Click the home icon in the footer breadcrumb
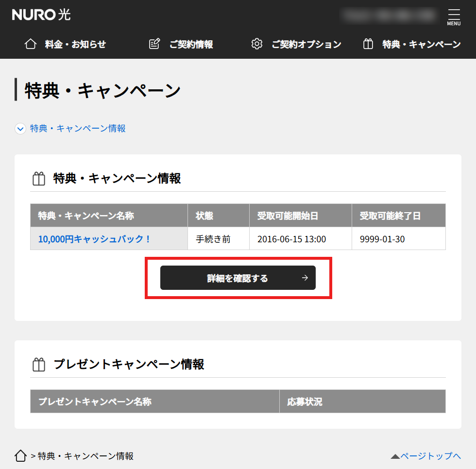The height and width of the screenshot is (469, 476). pyautogui.click(x=20, y=455)
